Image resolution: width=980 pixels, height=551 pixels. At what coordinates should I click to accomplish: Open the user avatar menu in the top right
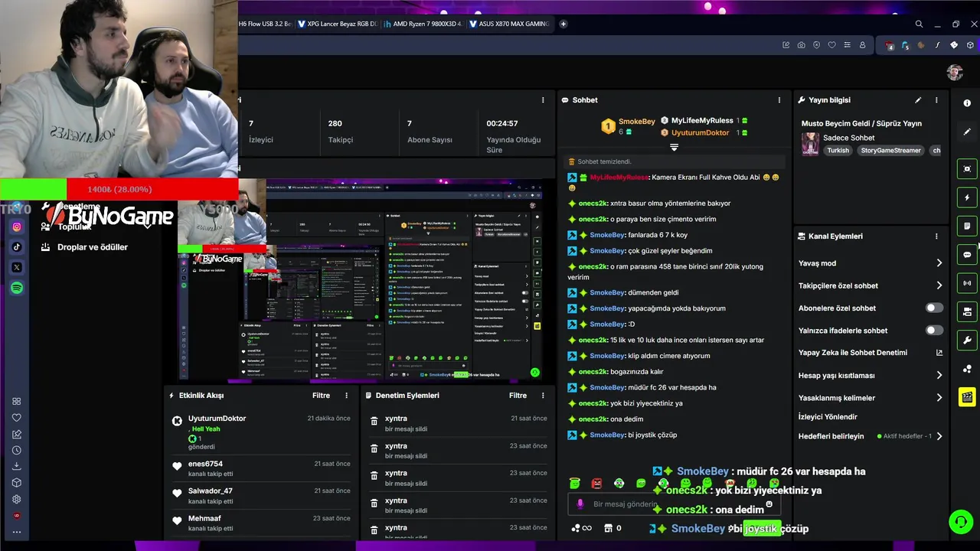pyautogui.click(x=954, y=72)
